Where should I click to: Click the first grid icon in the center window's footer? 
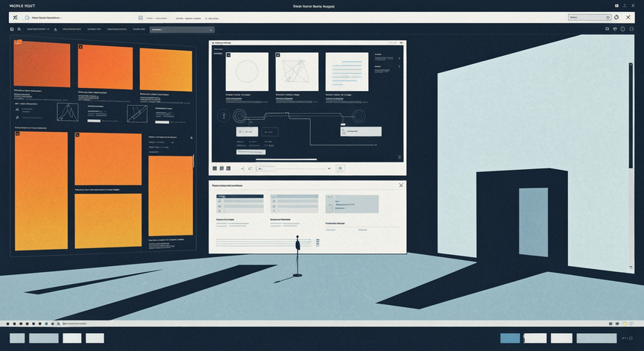coord(215,168)
